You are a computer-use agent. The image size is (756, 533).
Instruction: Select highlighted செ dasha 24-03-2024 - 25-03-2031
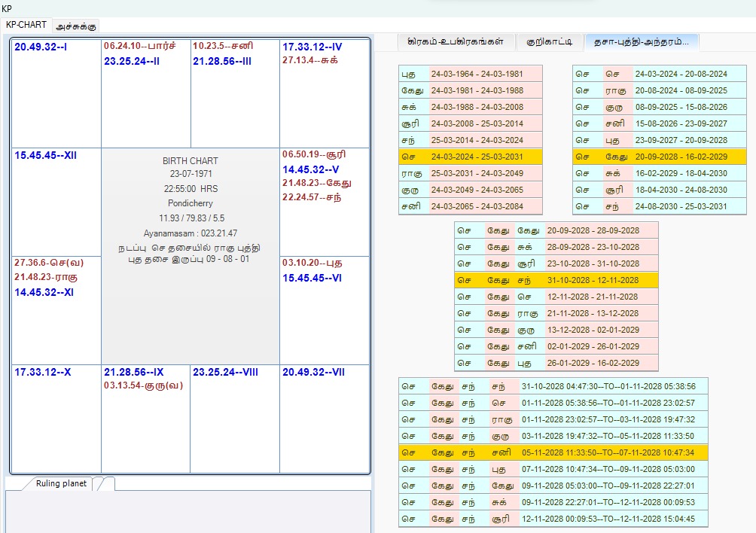[471, 157]
